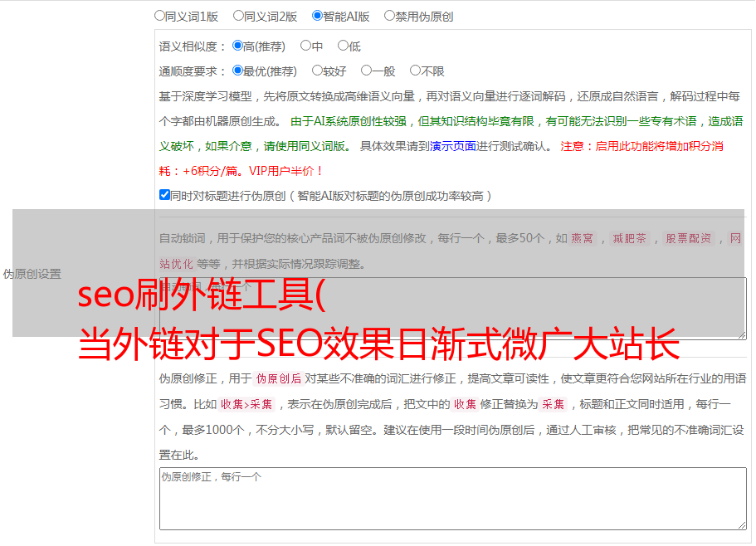The height and width of the screenshot is (546, 756).
Task: Choose the 智能AI版 radio option
Action: click(317, 16)
